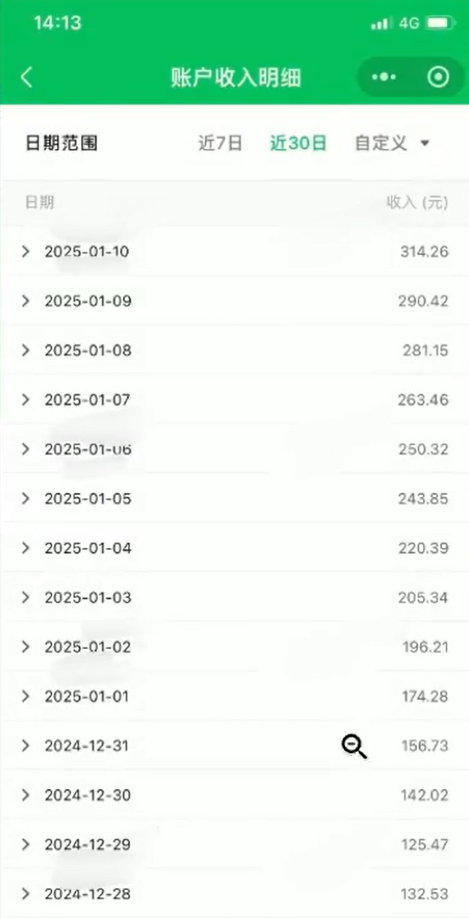The width and height of the screenshot is (469, 918).
Task: Expand the 2025-01-10 income row
Action: pyautogui.click(x=234, y=252)
